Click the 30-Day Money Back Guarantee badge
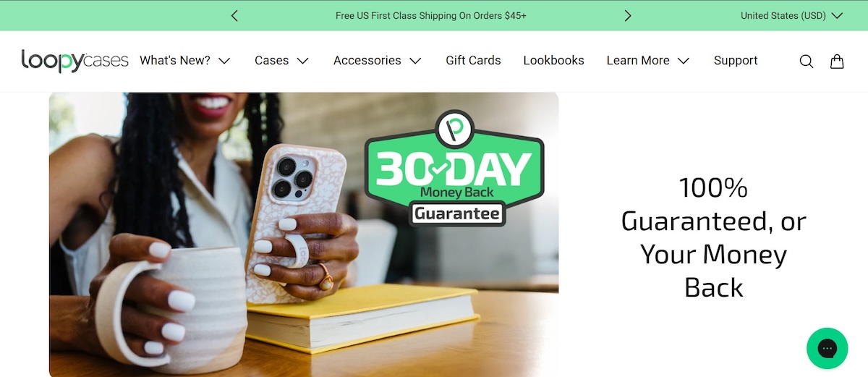 pyautogui.click(x=454, y=168)
